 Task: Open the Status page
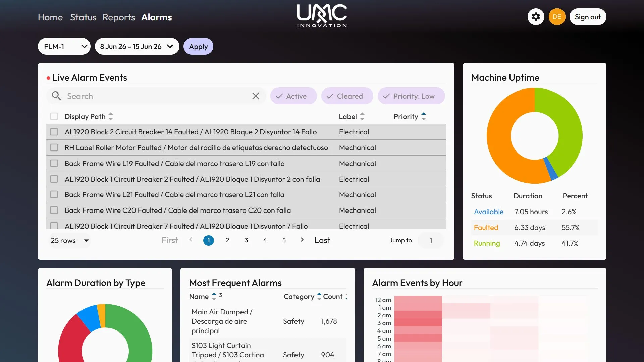83,17
